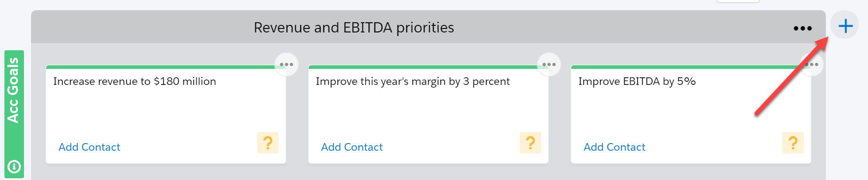Viewport: 868px width, 180px height.
Task: Click the green status bar on the Increase revenue card
Action: tap(161, 67)
